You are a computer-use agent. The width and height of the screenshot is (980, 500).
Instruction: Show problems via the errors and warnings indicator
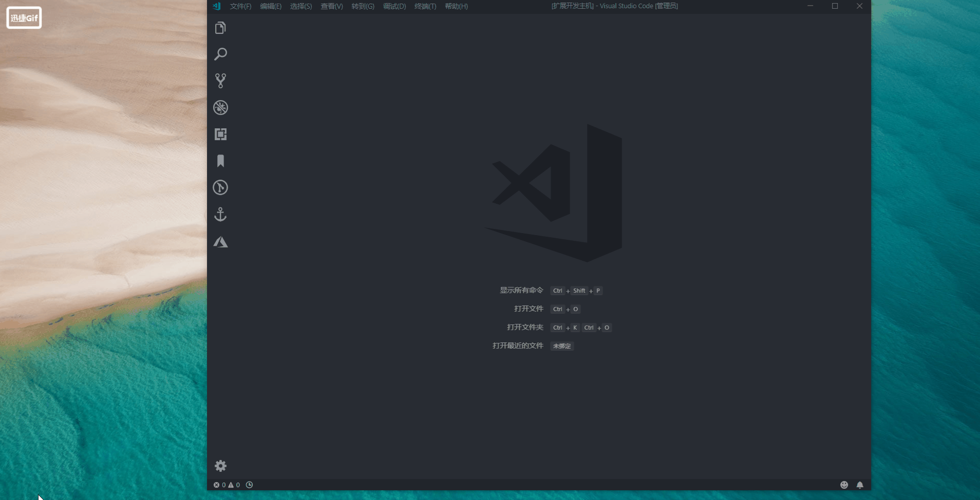(227, 485)
